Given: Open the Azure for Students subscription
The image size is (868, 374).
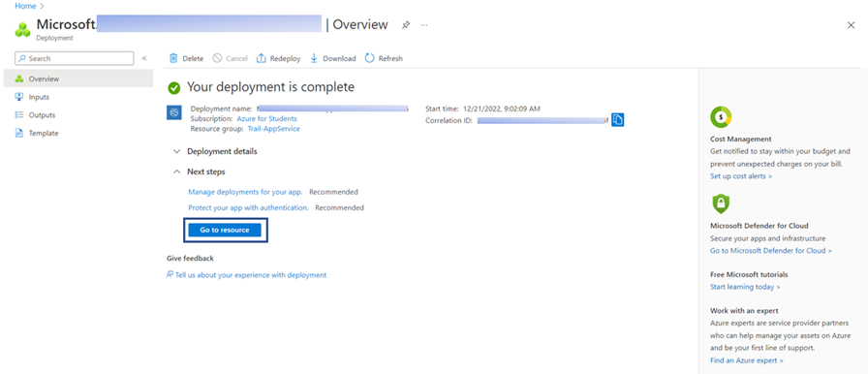Looking at the screenshot, I should point(266,118).
